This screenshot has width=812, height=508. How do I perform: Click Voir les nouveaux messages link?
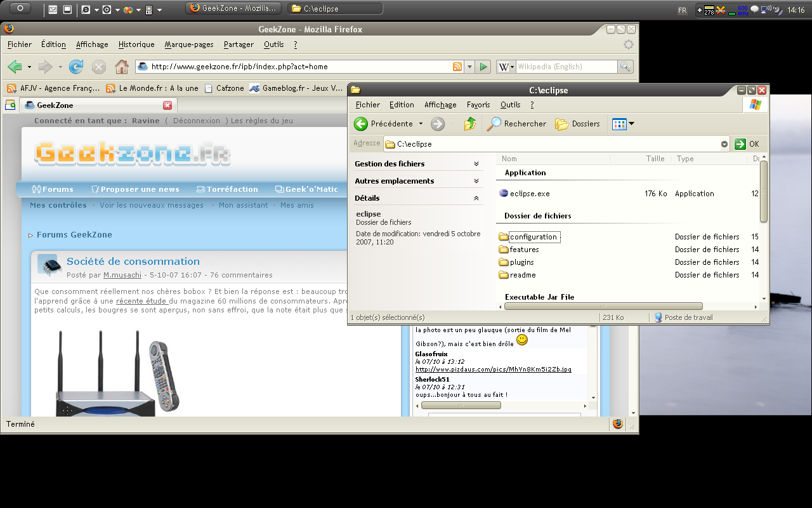click(x=152, y=205)
